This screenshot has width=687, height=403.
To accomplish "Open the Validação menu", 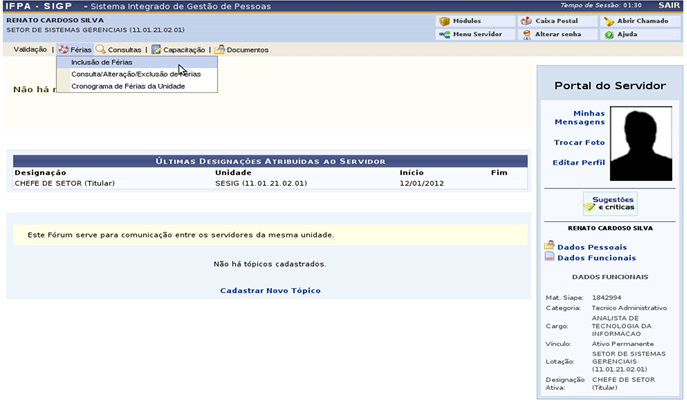I will pyautogui.click(x=30, y=49).
